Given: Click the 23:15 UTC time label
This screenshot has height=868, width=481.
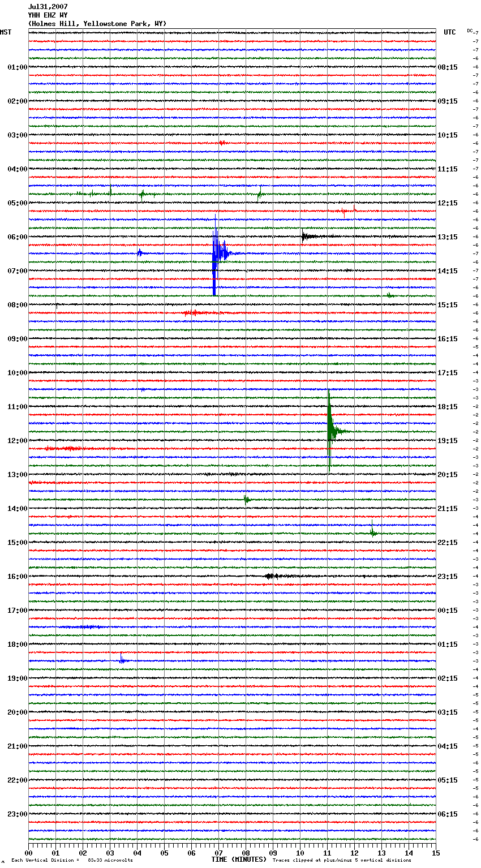Looking at the screenshot, I should coord(448,577).
